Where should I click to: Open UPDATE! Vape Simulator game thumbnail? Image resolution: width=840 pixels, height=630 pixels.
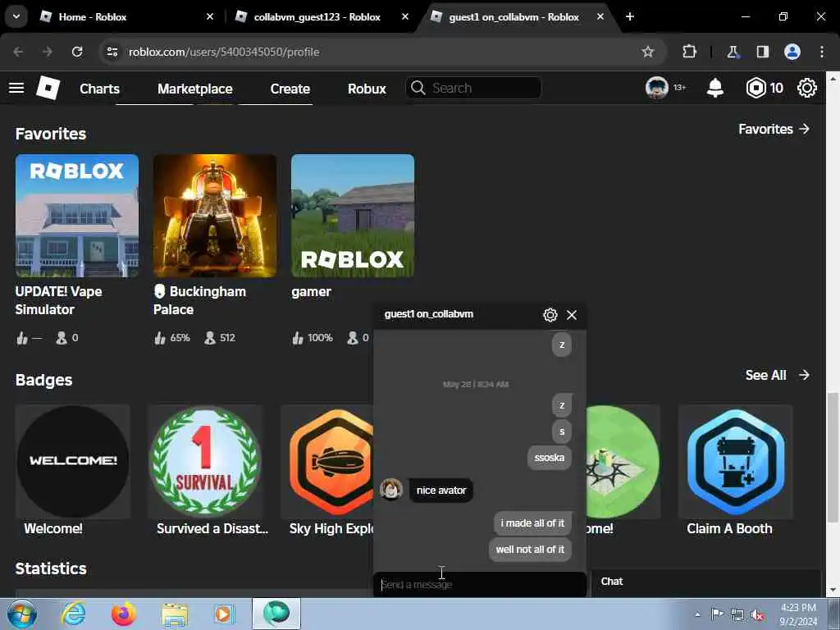[77, 216]
